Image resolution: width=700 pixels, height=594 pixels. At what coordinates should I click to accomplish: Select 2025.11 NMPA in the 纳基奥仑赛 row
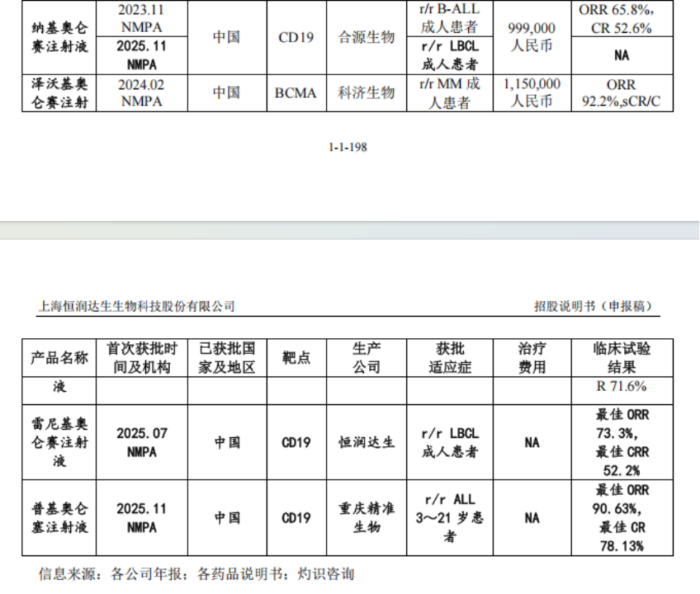pos(141,55)
